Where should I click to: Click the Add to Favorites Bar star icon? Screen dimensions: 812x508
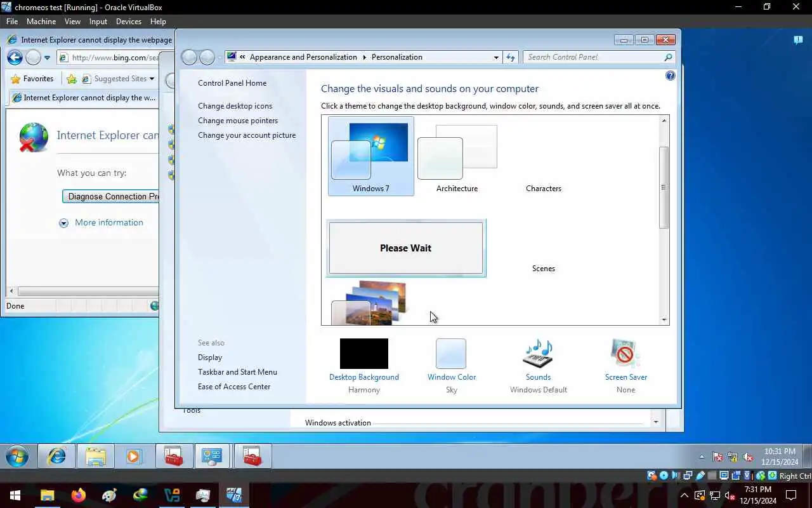72,79
